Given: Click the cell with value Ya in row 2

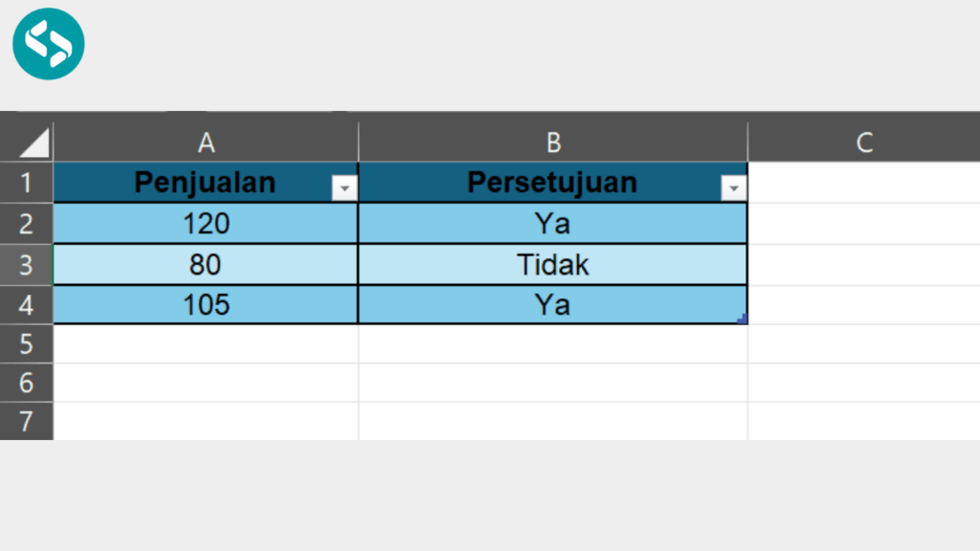Looking at the screenshot, I should click(x=553, y=223).
